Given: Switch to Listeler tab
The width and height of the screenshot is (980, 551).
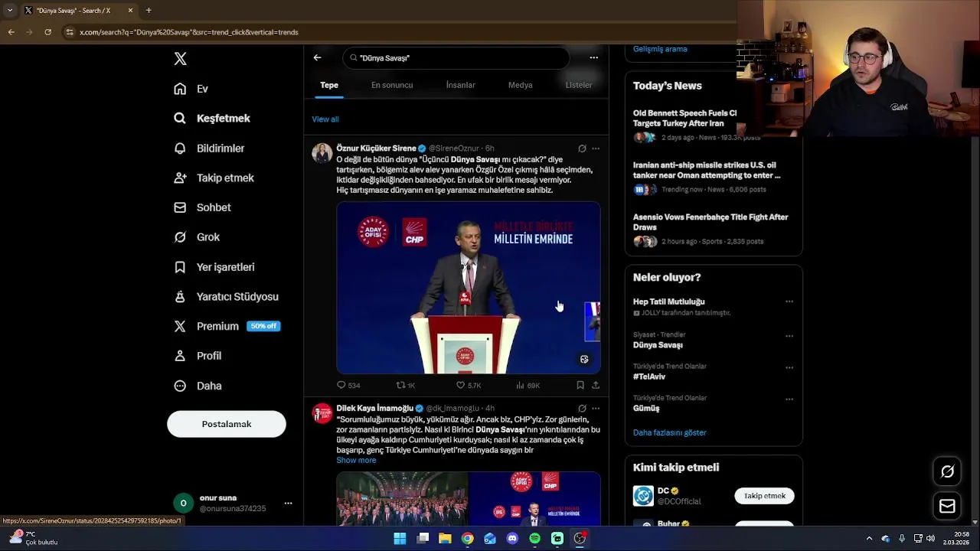Looking at the screenshot, I should [x=579, y=85].
